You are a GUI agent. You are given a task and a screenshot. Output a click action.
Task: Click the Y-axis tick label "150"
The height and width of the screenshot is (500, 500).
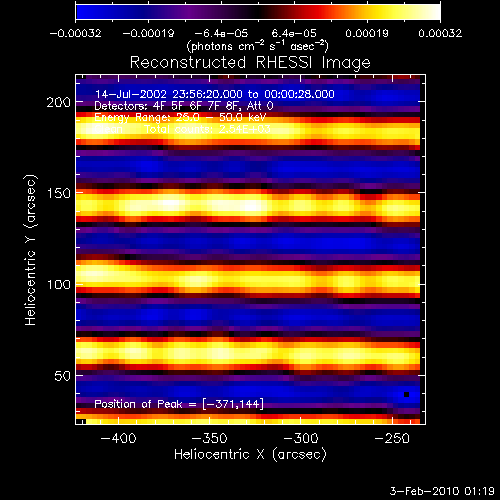59,194
